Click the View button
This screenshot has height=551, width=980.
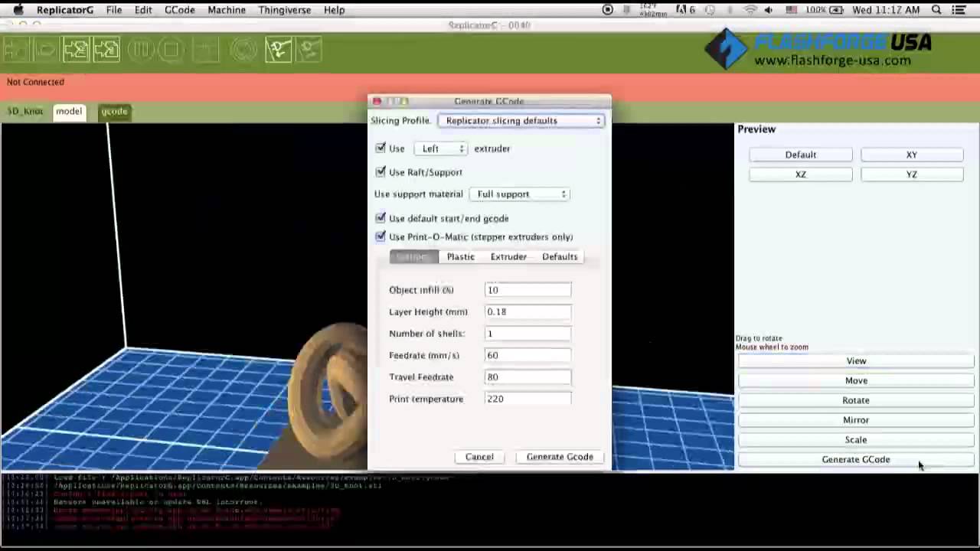[856, 361]
